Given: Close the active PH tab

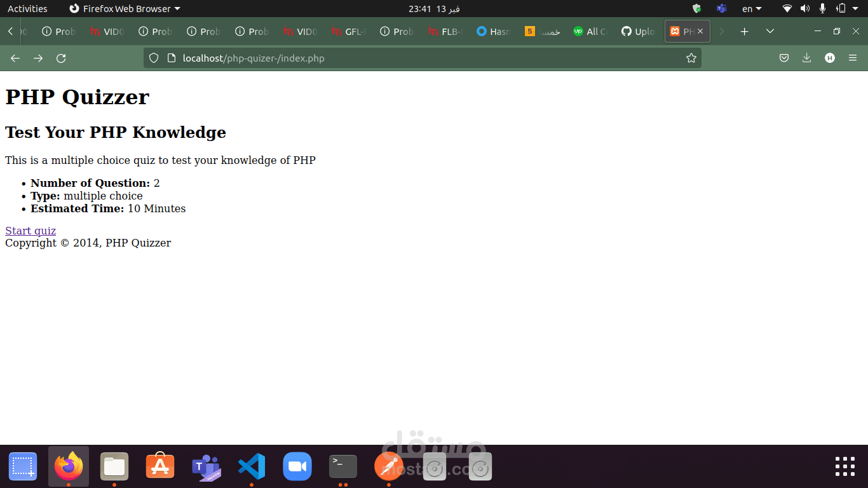Looking at the screenshot, I should coord(700,31).
